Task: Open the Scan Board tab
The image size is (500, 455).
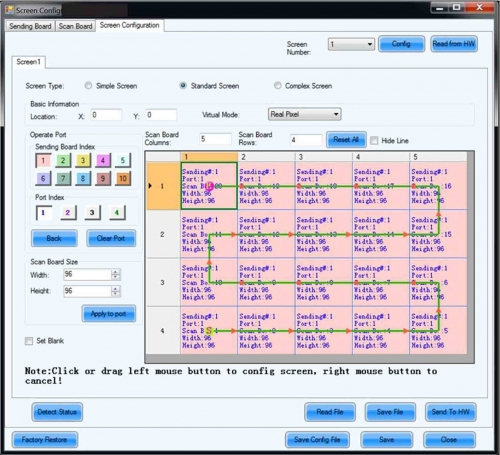Action: pos(75,26)
